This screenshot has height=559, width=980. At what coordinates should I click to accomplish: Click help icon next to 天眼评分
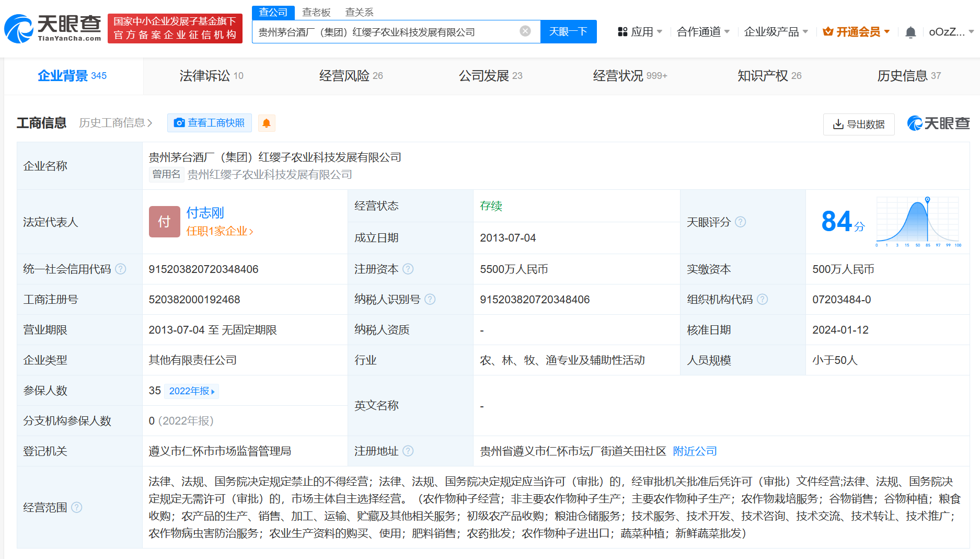click(741, 222)
